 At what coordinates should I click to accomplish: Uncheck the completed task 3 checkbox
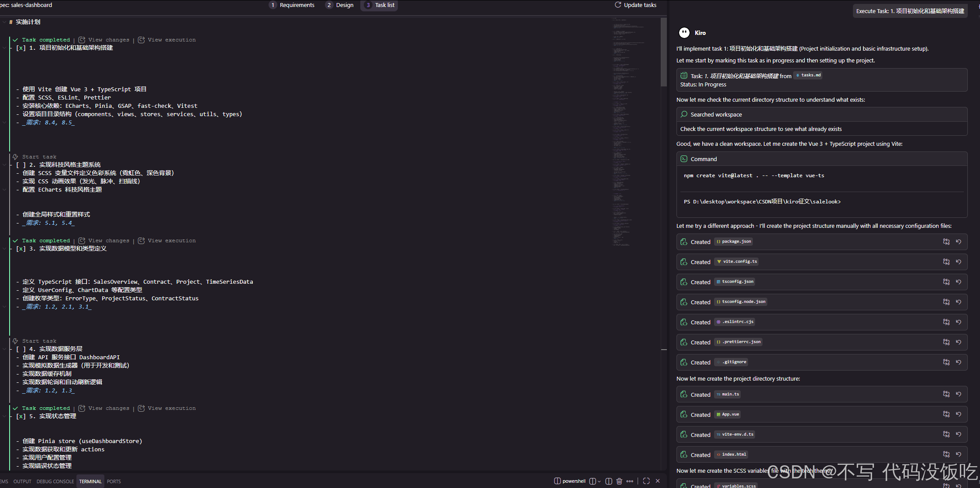click(x=21, y=249)
